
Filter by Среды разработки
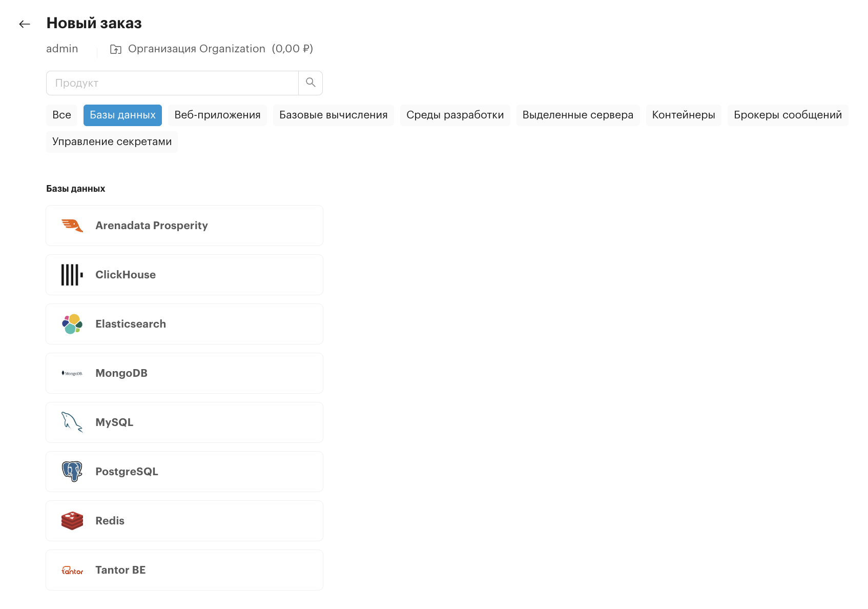[455, 115]
